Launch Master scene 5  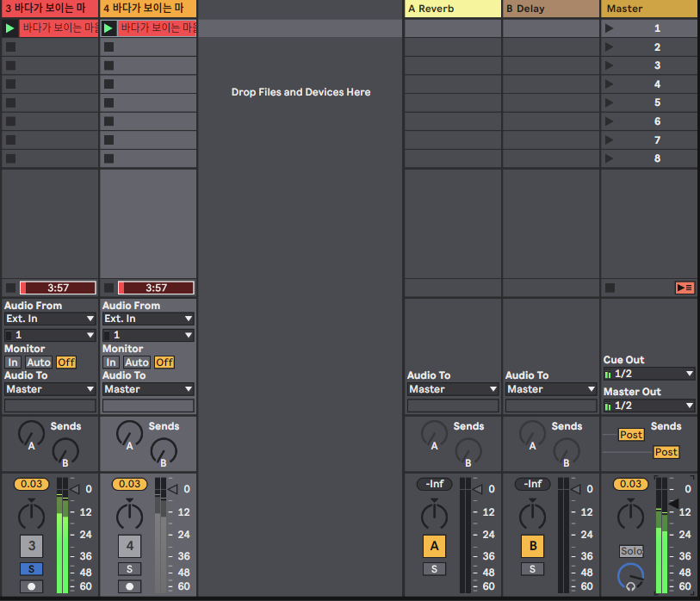[609, 102]
